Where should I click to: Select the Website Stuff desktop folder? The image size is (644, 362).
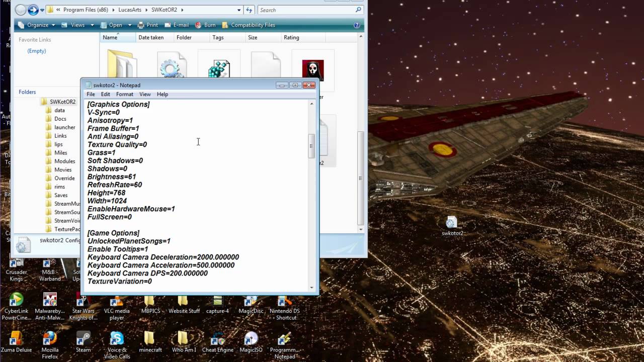184,304
